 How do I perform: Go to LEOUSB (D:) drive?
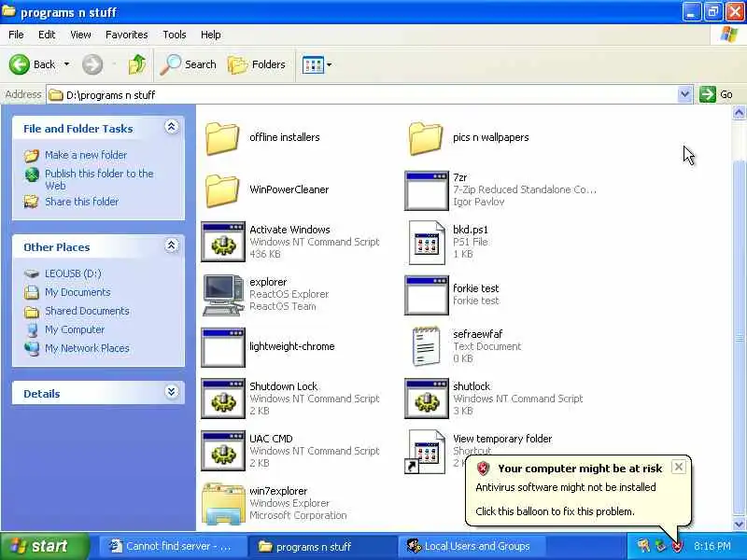(x=73, y=273)
